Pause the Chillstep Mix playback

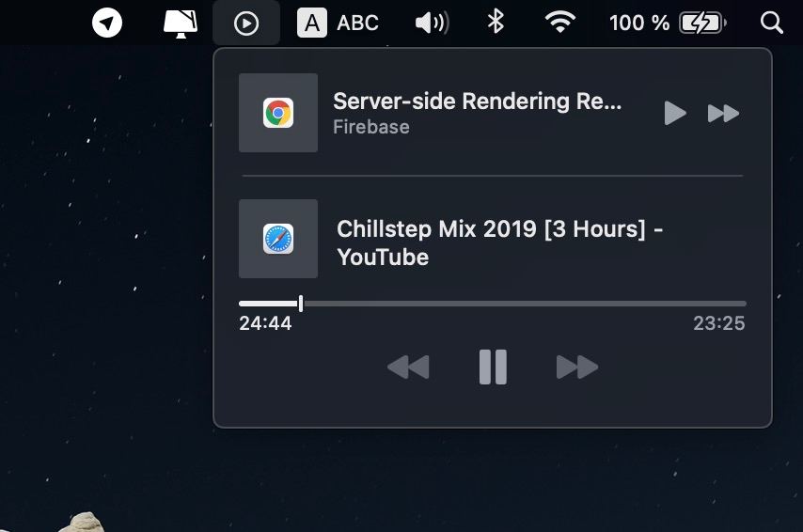tap(493, 368)
